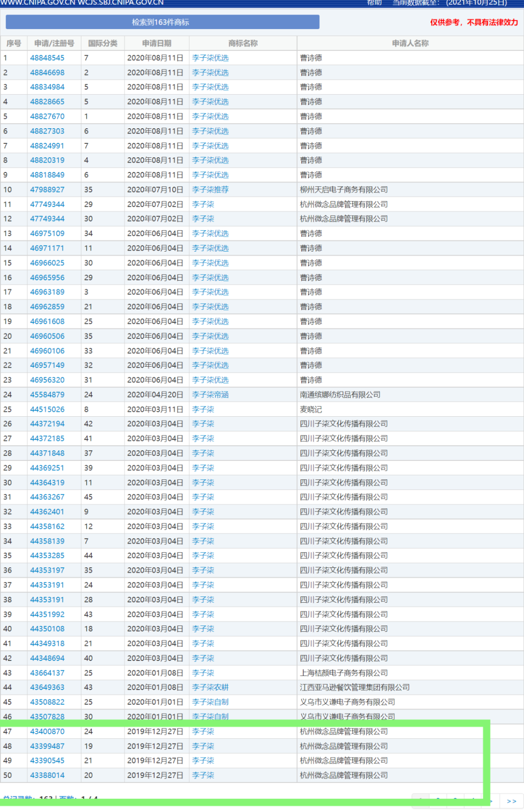Image resolution: width=524 pixels, height=812 pixels.
Task: Select applicant 义乌市义谦电子商务有限公司 in row 45
Action: pyautogui.click(x=347, y=702)
